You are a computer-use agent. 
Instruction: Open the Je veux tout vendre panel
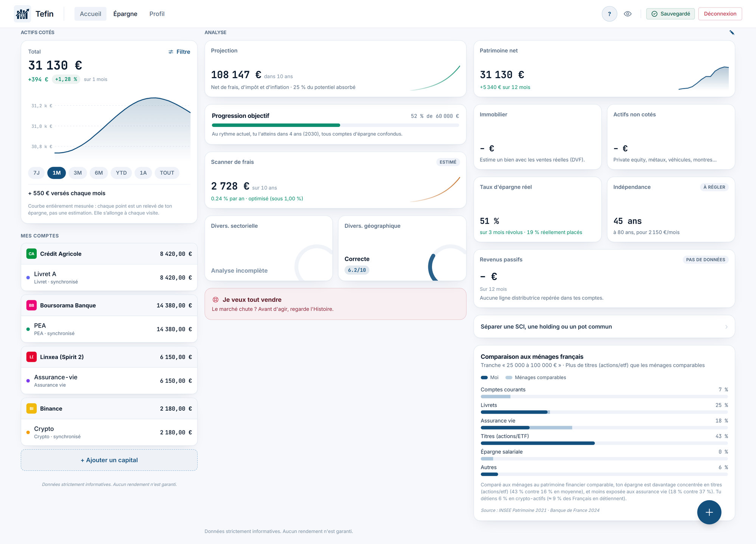[x=335, y=304]
